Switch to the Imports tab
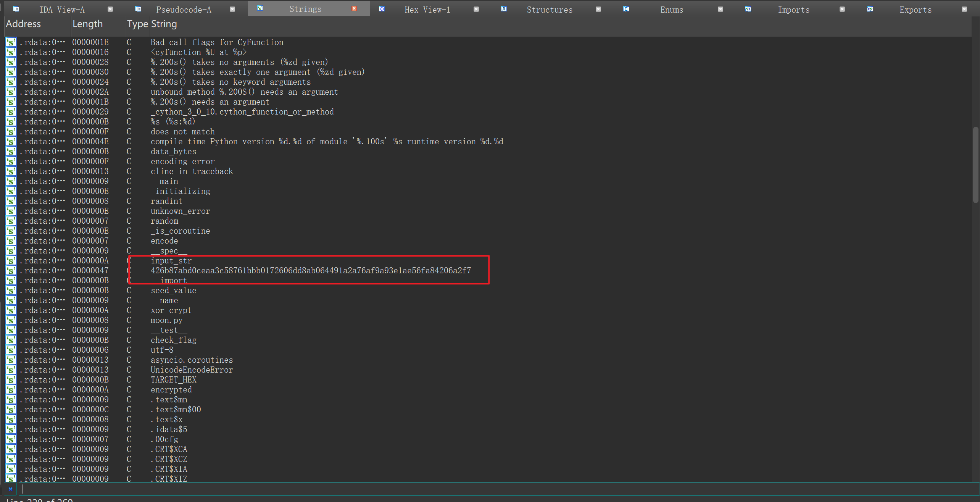Screen dimensions: 980x502 793,10
